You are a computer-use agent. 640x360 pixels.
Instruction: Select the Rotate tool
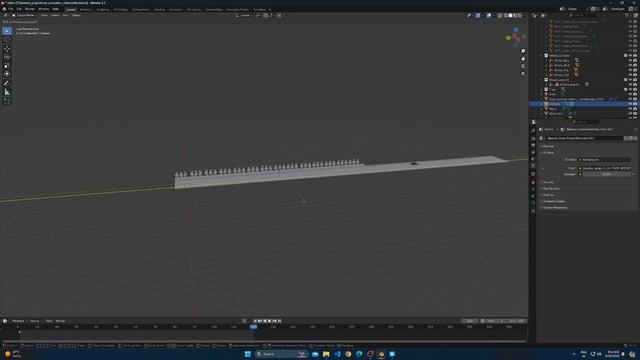pyautogui.click(x=7, y=57)
